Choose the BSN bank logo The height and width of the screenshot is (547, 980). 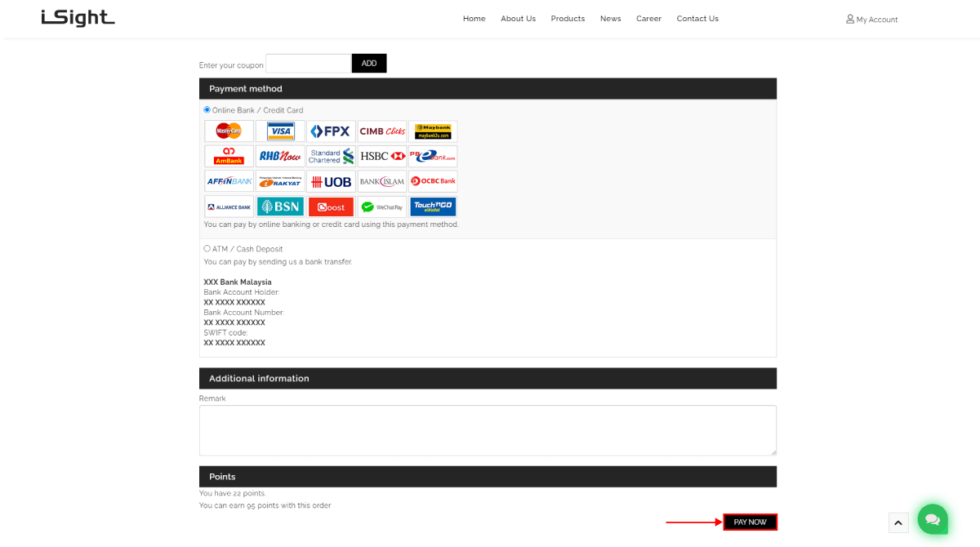click(x=280, y=207)
